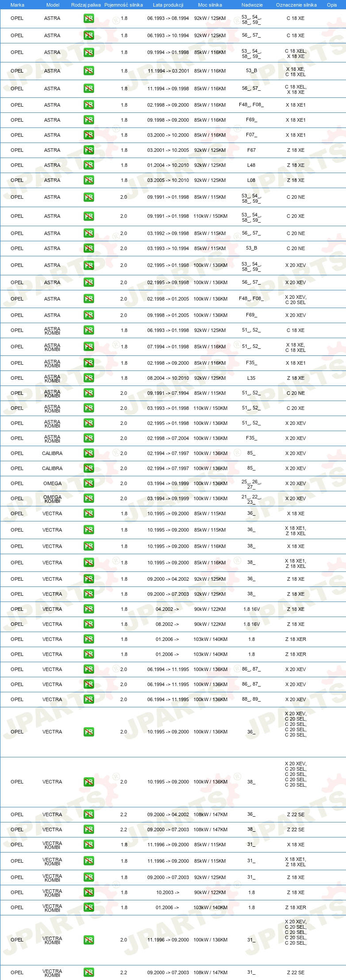Click petrol icon in the Omega Kombi row
Screen dimensions: 346x980
[88, 498]
